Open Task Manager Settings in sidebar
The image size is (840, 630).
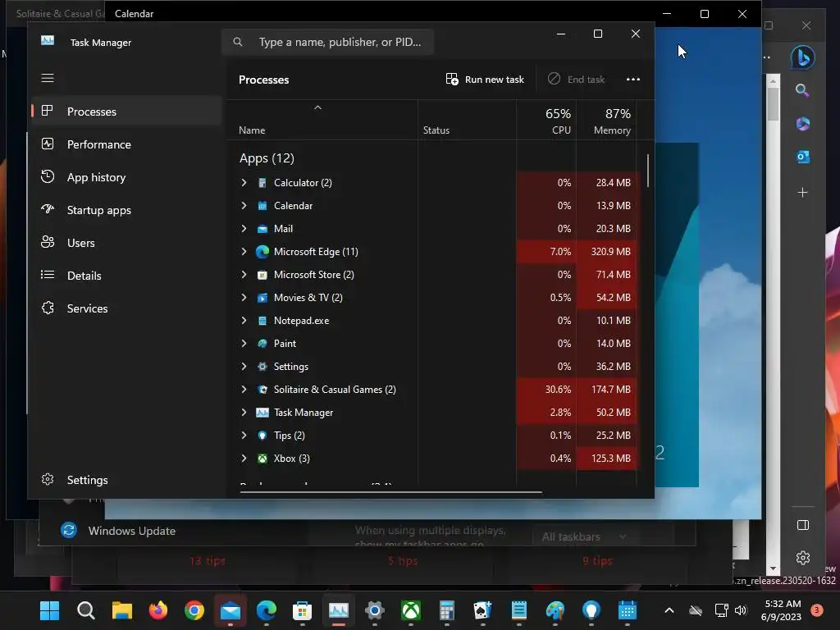click(126, 479)
